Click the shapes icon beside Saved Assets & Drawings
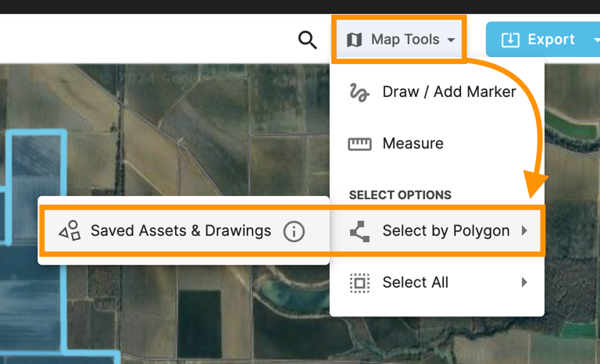 click(x=70, y=231)
